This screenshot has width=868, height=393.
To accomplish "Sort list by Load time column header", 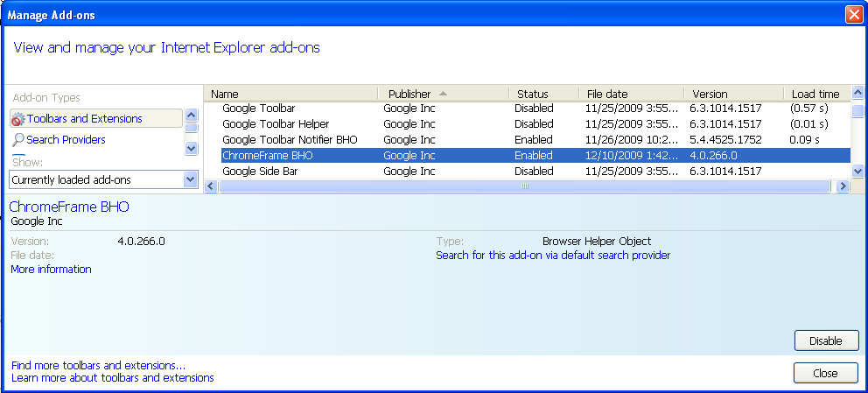I will [817, 94].
